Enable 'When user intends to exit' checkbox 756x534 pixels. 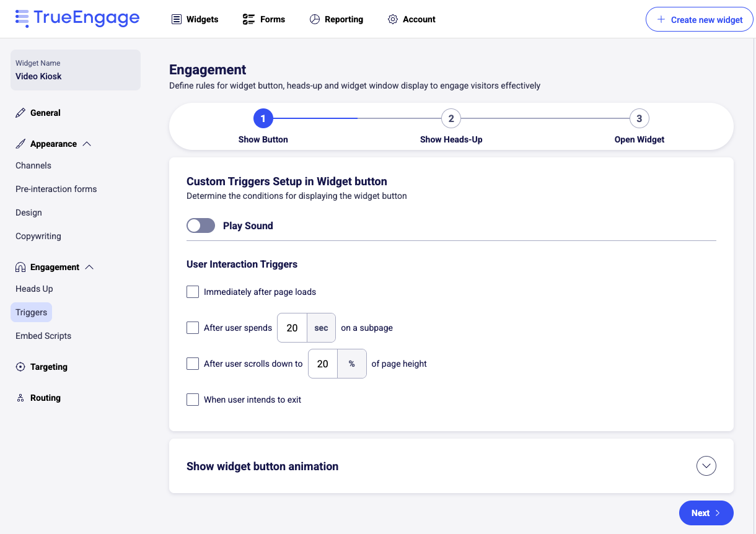193,400
